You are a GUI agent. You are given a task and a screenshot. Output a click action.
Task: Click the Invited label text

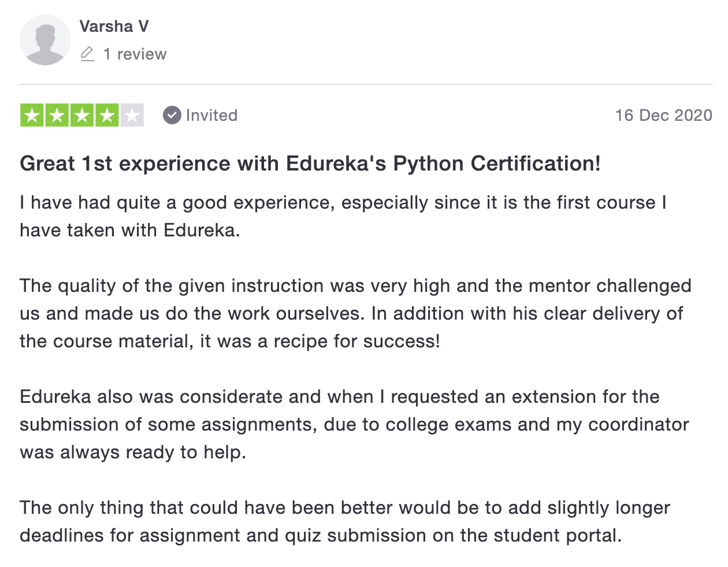[x=211, y=115]
